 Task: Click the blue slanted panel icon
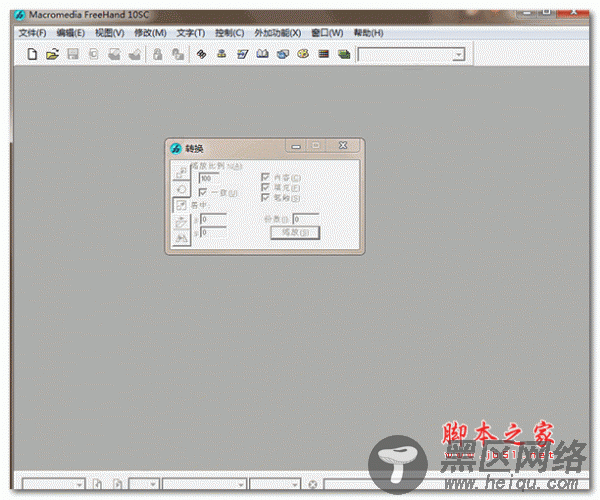coord(242,54)
